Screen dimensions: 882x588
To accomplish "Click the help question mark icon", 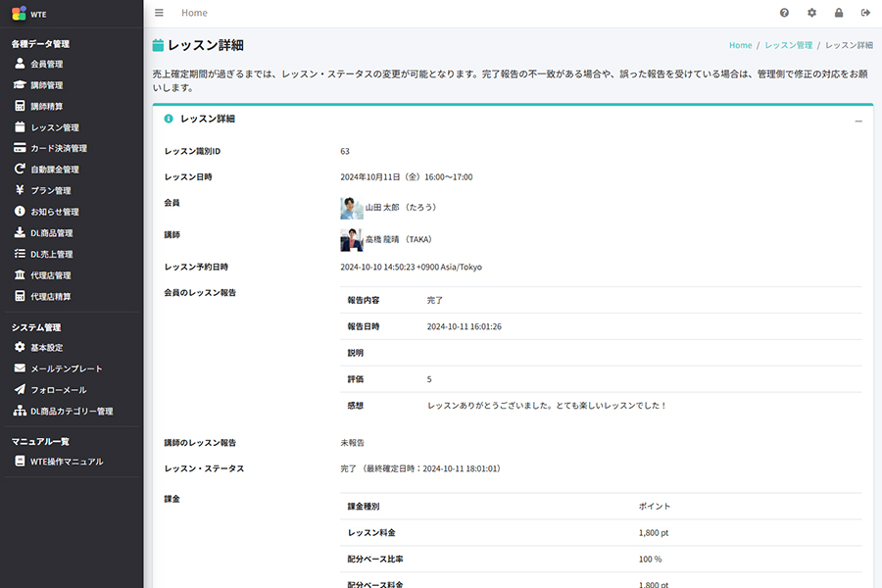I will (782, 13).
